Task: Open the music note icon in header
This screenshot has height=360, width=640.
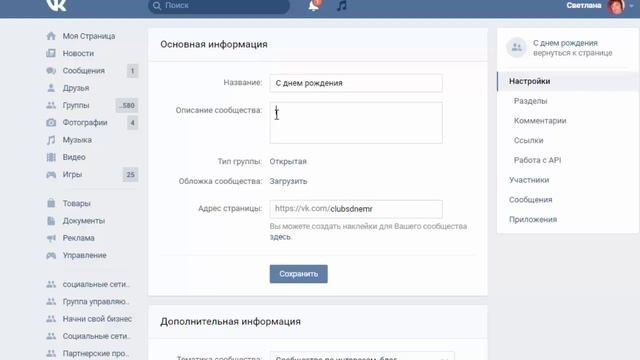Action: pos(342,5)
